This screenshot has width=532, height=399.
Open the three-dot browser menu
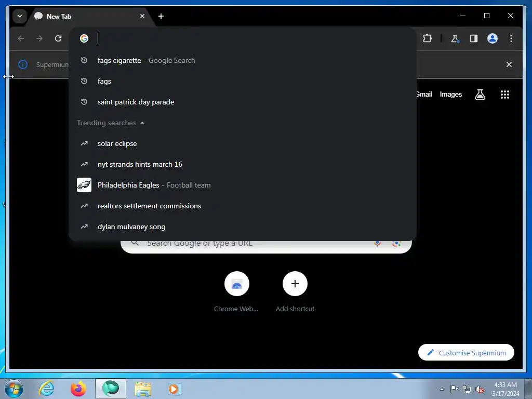[511, 38]
